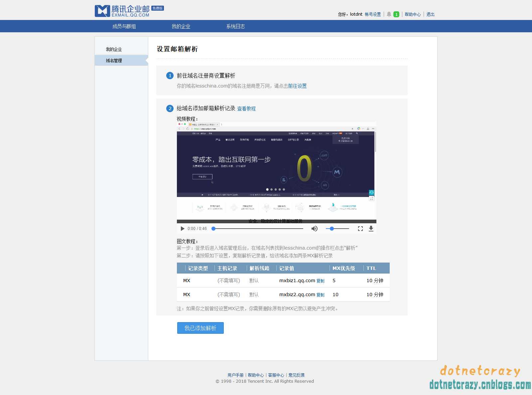Viewport: 532px width, 395px height.
Task: Click the 记录值 column header
Action: point(287,268)
